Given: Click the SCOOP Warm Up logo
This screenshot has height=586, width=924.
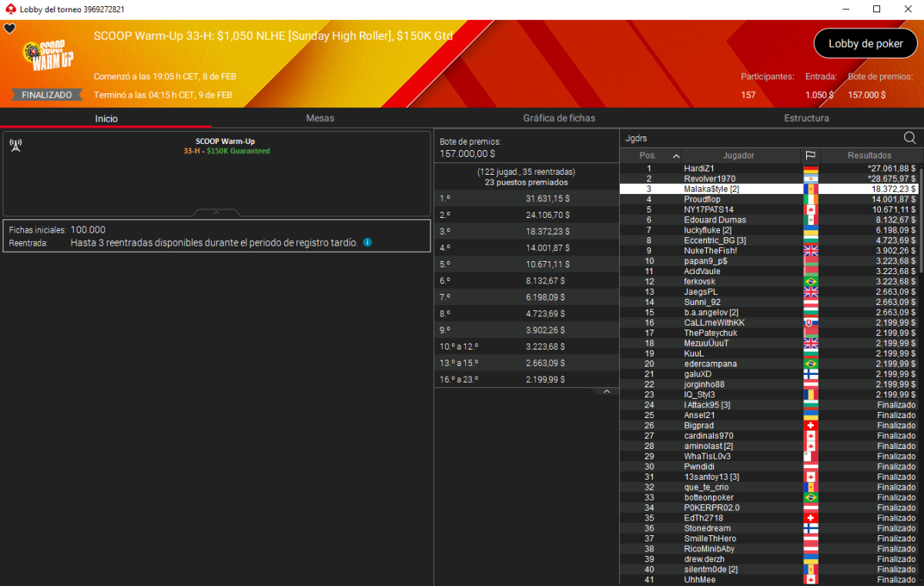Looking at the screenshot, I should click(x=49, y=55).
